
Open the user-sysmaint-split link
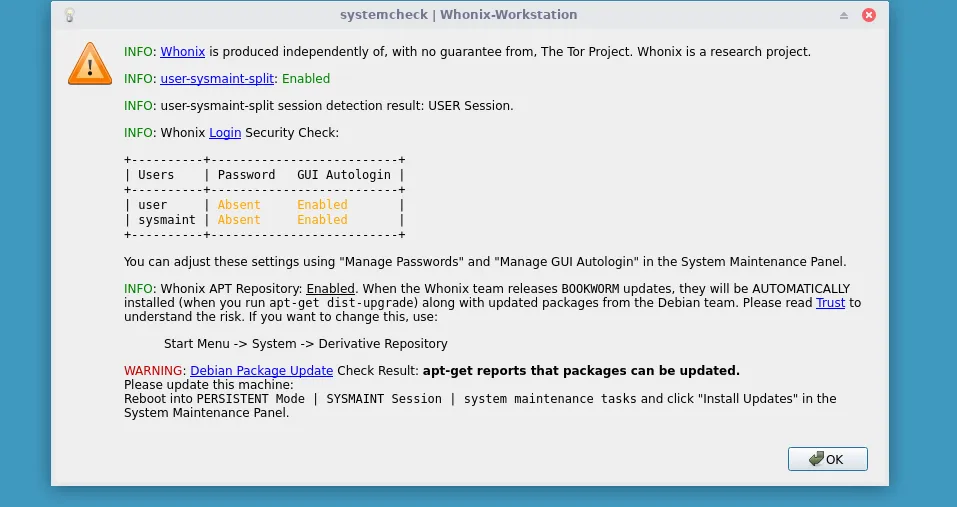(217, 79)
